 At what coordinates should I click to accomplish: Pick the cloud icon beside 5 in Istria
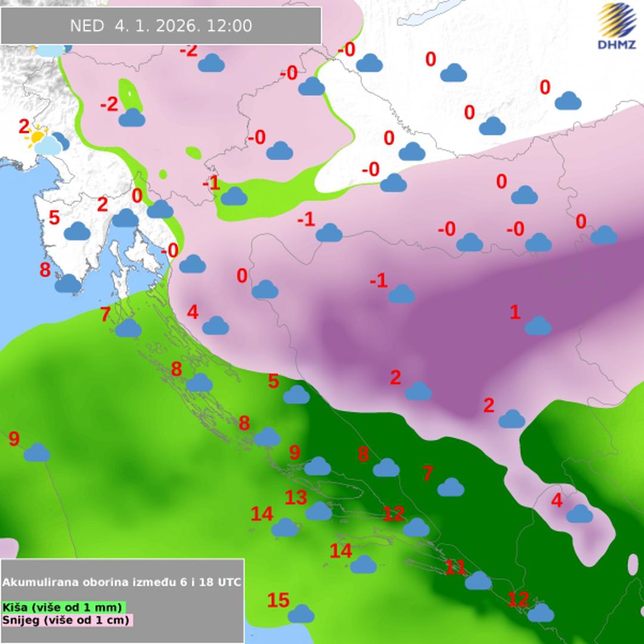[77, 231]
